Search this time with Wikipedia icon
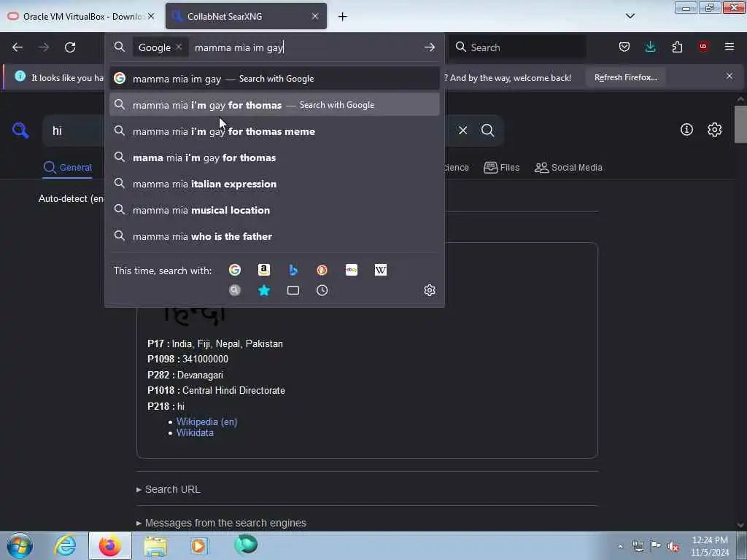 coord(381,270)
